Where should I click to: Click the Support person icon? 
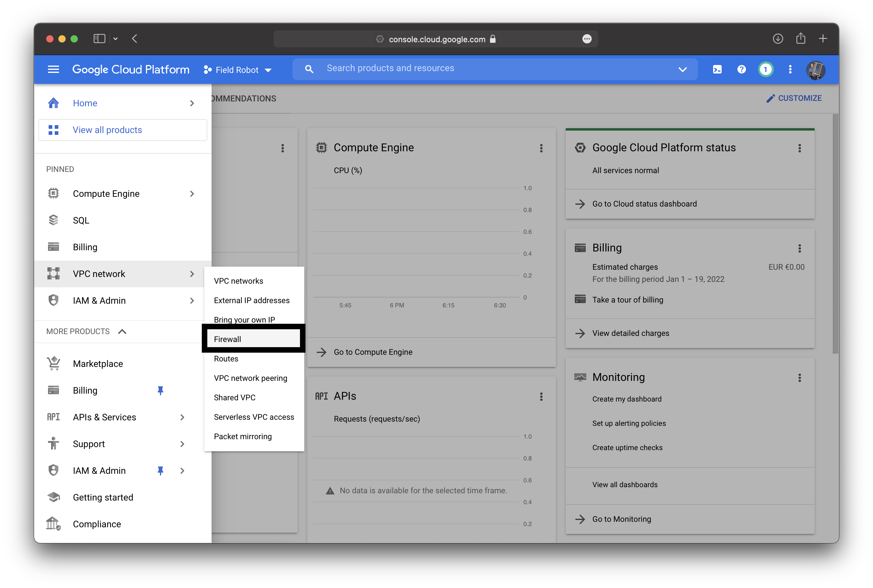53,444
